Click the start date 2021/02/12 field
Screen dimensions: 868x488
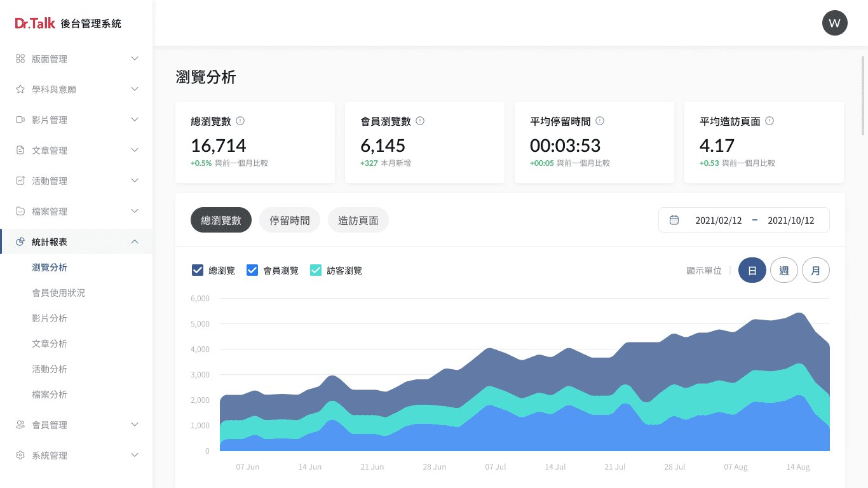718,220
